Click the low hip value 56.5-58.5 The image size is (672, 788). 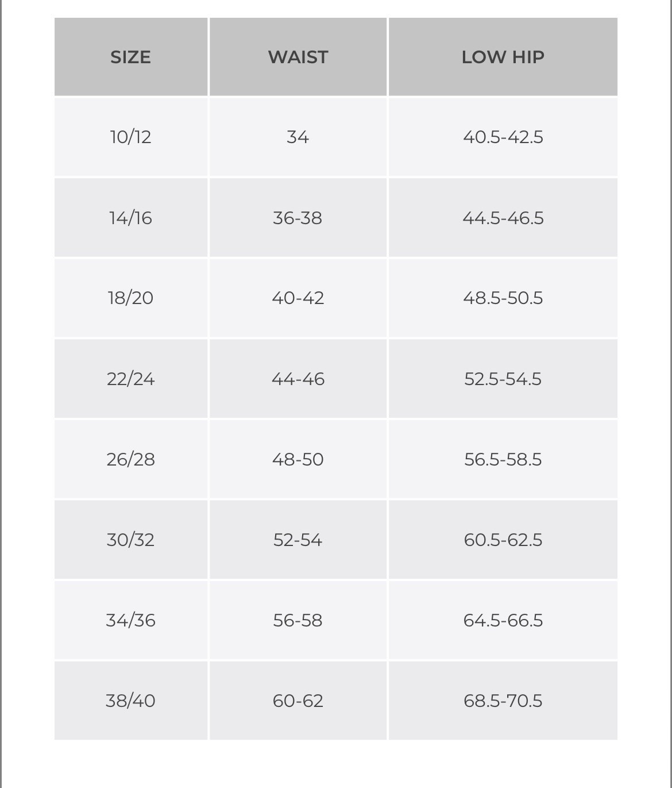tap(503, 459)
